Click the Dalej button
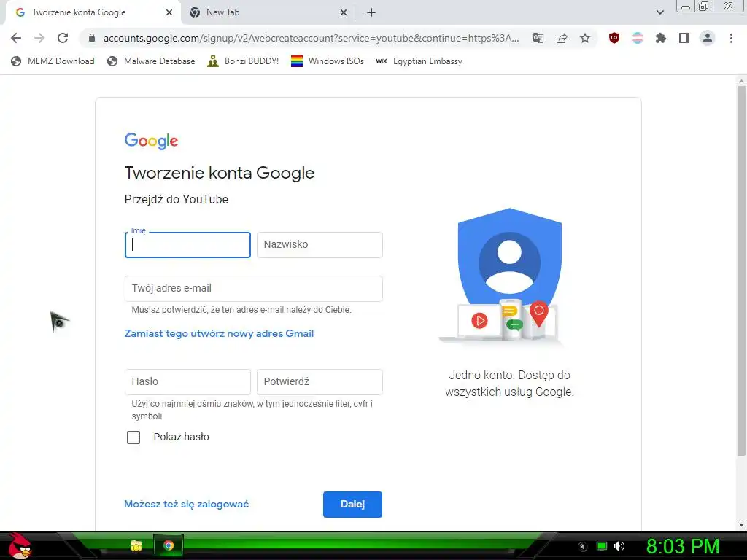 pyautogui.click(x=352, y=505)
